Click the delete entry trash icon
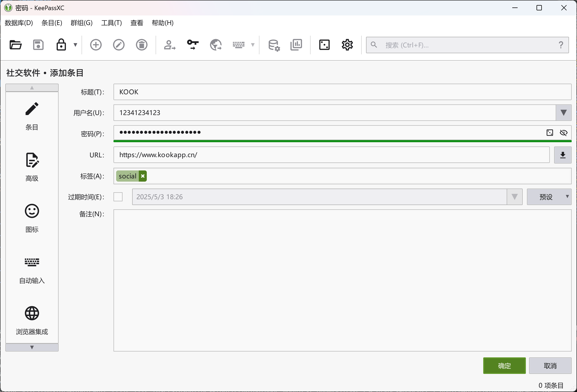Viewport: 577px width, 392px height. (x=142, y=45)
